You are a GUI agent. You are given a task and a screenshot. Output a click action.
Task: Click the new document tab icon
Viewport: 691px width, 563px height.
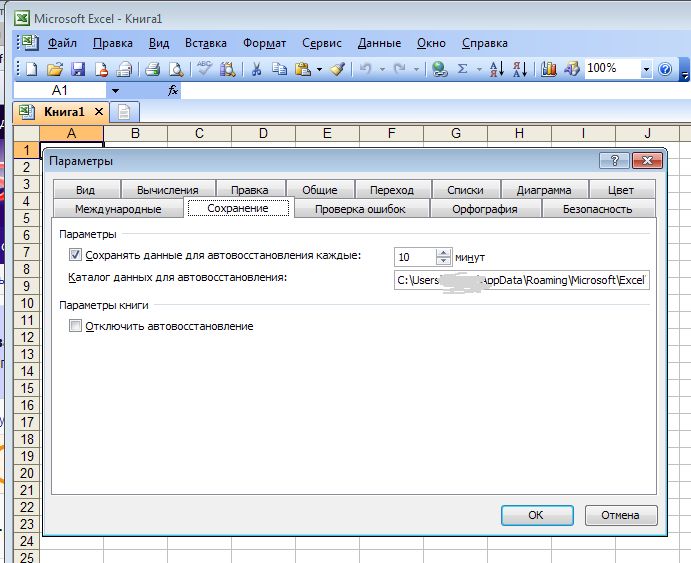click(x=124, y=112)
